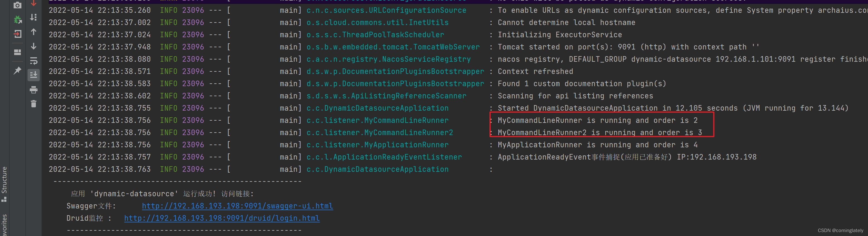Click the red exit arrow icon
The width and height of the screenshot is (868, 236).
coord(18,34)
